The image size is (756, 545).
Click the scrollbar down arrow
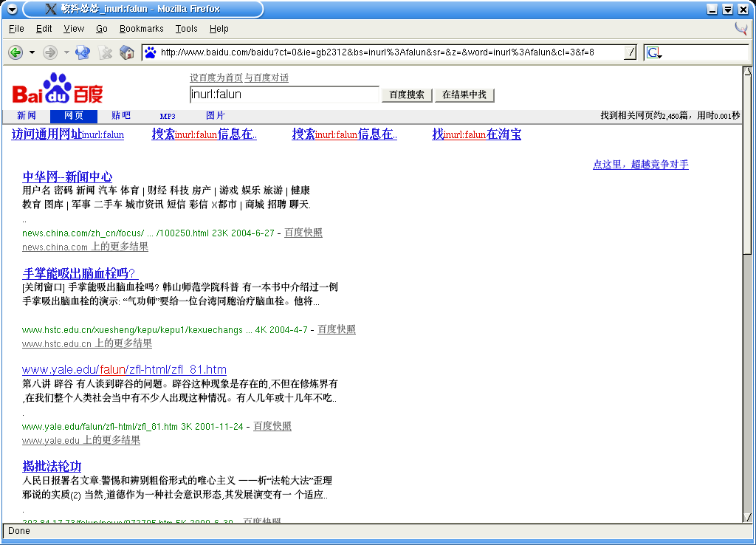coord(748,518)
